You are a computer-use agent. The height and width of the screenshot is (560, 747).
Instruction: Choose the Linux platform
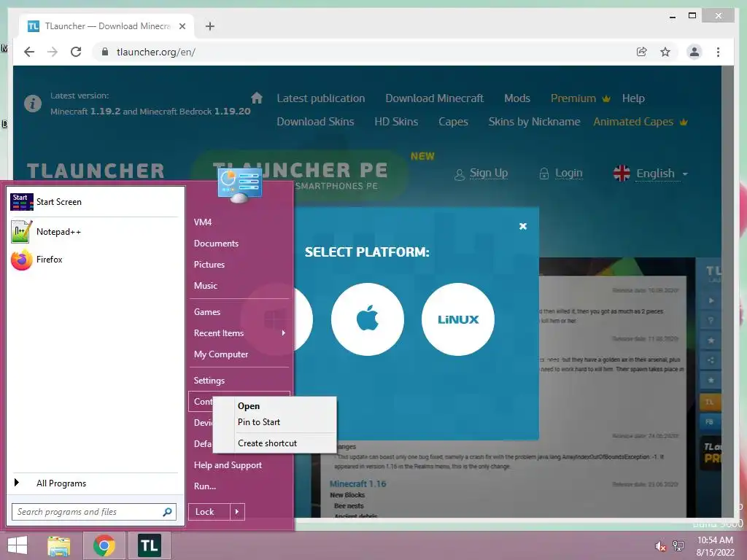click(x=458, y=319)
